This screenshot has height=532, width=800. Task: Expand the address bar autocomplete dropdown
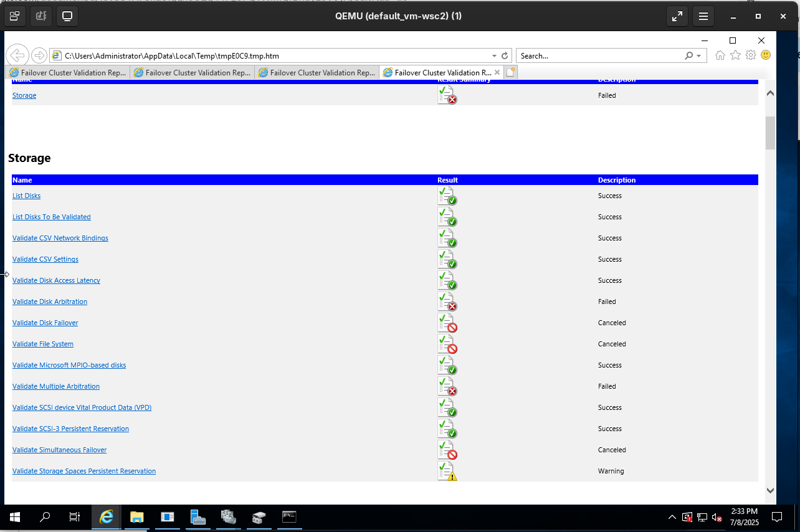point(494,55)
